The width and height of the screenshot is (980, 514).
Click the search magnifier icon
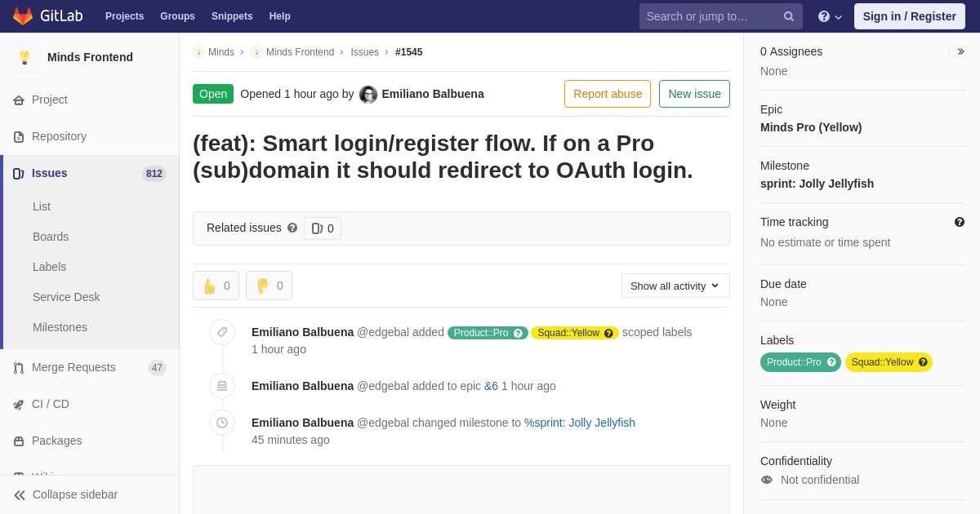click(x=789, y=16)
